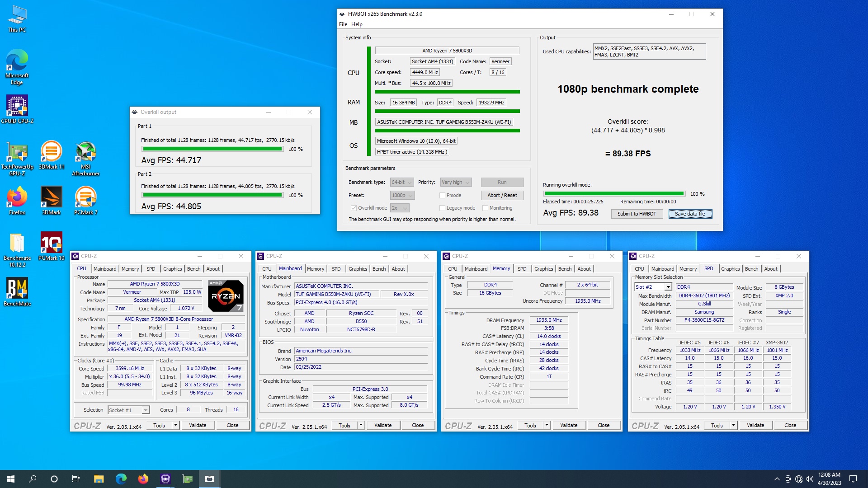Screen dimensions: 868x488
Task: Open the Priority Very high dropdown
Action: (456, 182)
